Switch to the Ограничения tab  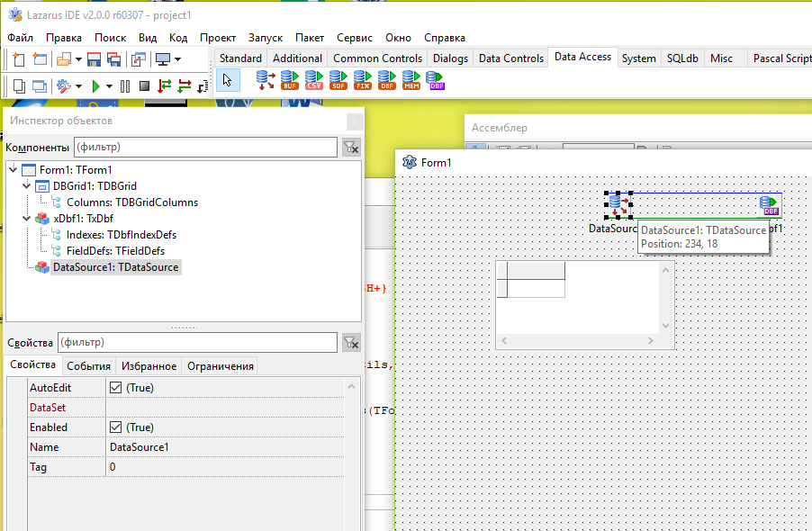pos(221,366)
